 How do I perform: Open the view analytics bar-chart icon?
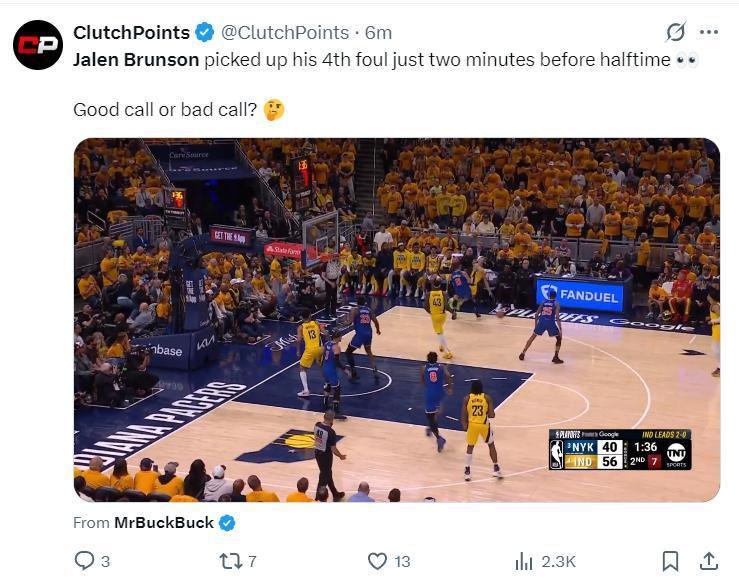coord(523,561)
